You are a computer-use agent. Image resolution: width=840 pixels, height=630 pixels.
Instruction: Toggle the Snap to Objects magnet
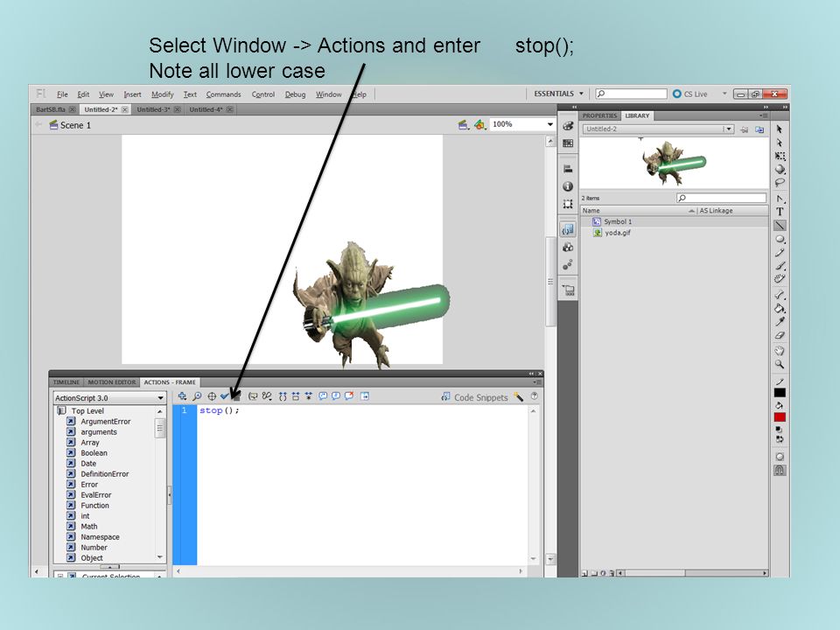[780, 471]
